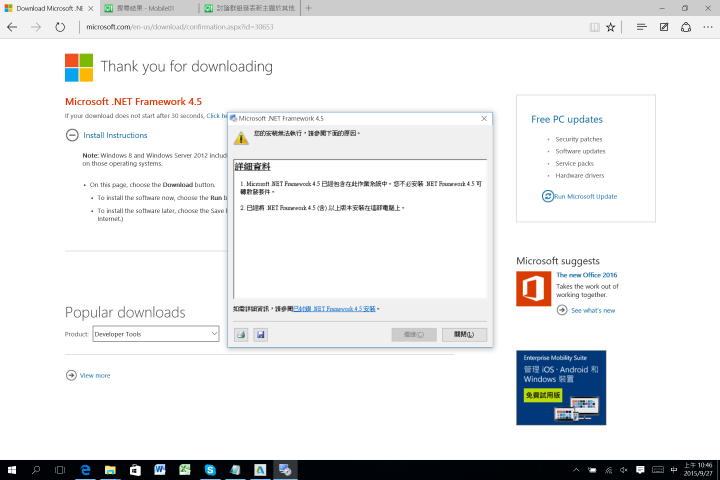Screen dimensions: 720x480
Task: Open the Hub lines icon
Action: tap(641, 27)
